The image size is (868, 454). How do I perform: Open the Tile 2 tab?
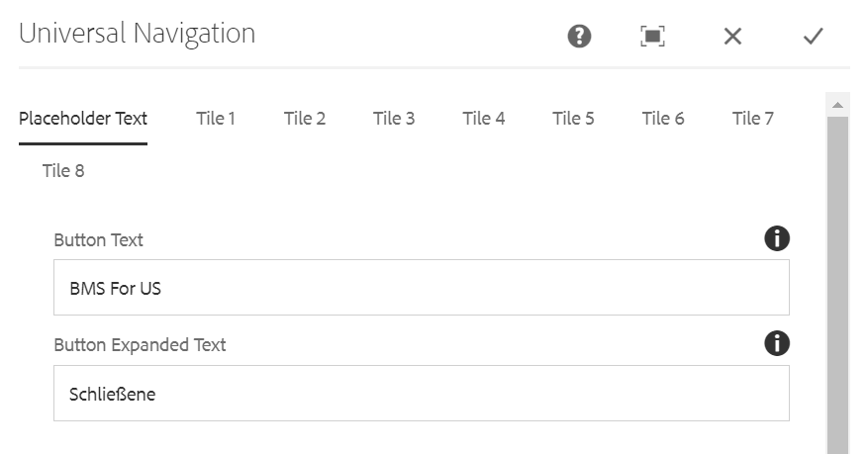coord(305,119)
